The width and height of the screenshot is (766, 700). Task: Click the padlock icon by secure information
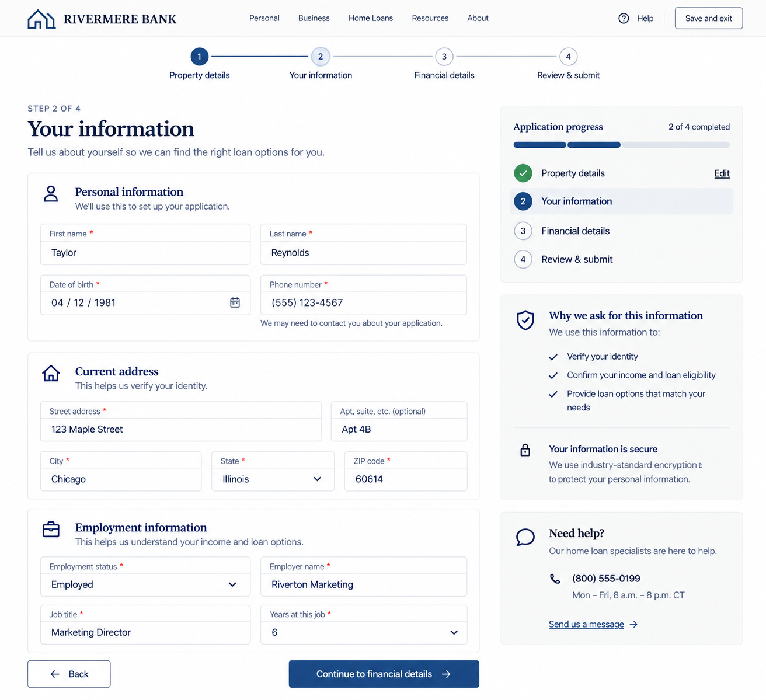[x=525, y=450]
